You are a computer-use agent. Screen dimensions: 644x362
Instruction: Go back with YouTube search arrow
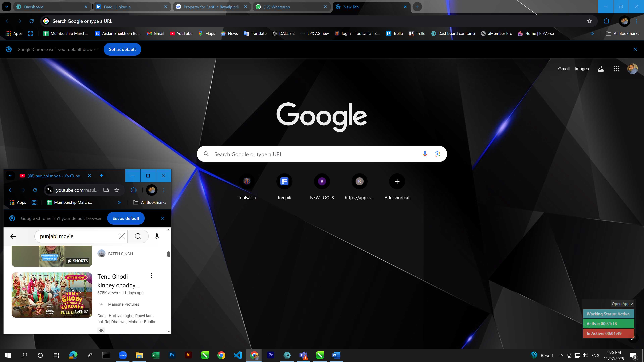coord(13,236)
